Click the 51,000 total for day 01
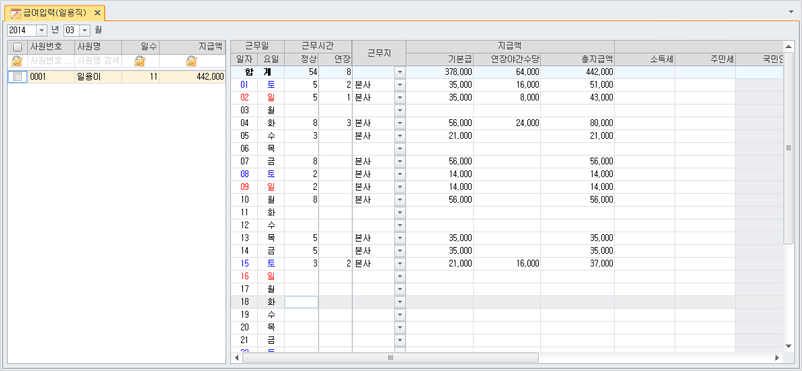Image resolution: width=802 pixels, height=371 pixels. pyautogui.click(x=601, y=85)
